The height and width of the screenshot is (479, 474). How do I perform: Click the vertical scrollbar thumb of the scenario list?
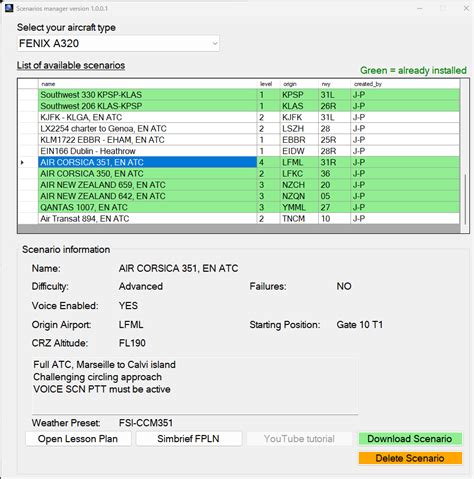[x=465, y=198]
